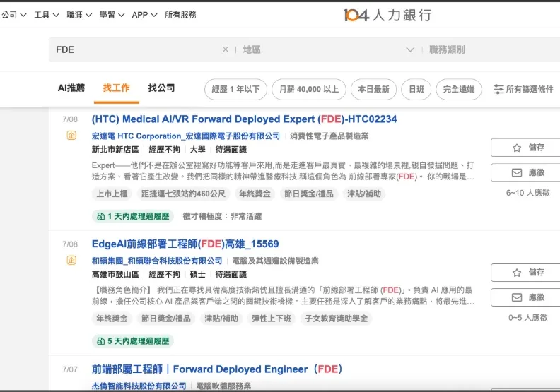Screen dimensions: 560x392
Task: Open 和碩集團_和碩聯合科技 company link
Action: (157, 261)
